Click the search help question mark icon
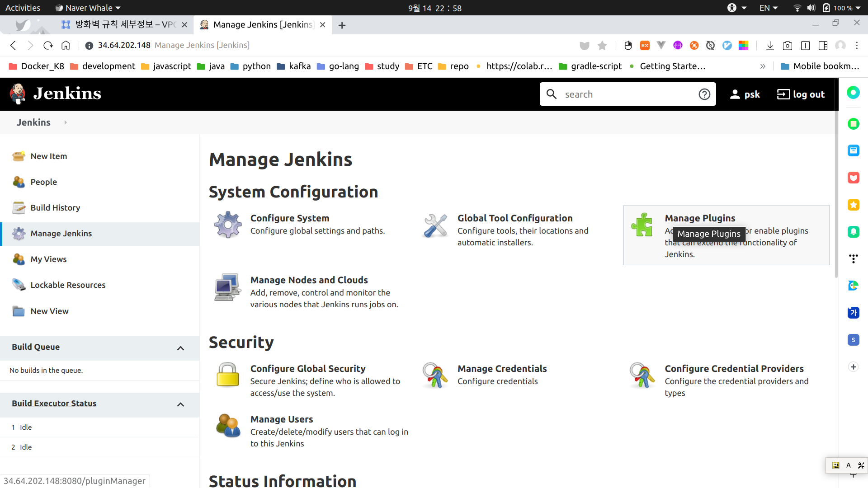Viewport: 868px width, 488px height. [x=704, y=94]
